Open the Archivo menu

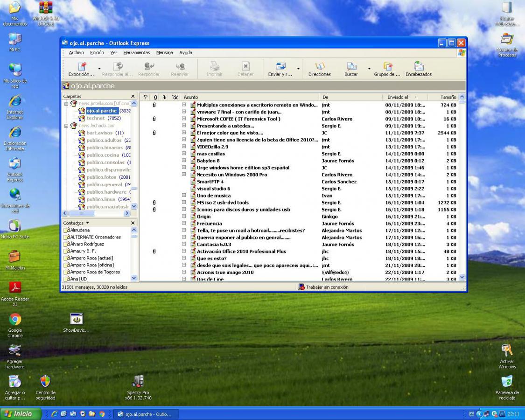[77, 53]
